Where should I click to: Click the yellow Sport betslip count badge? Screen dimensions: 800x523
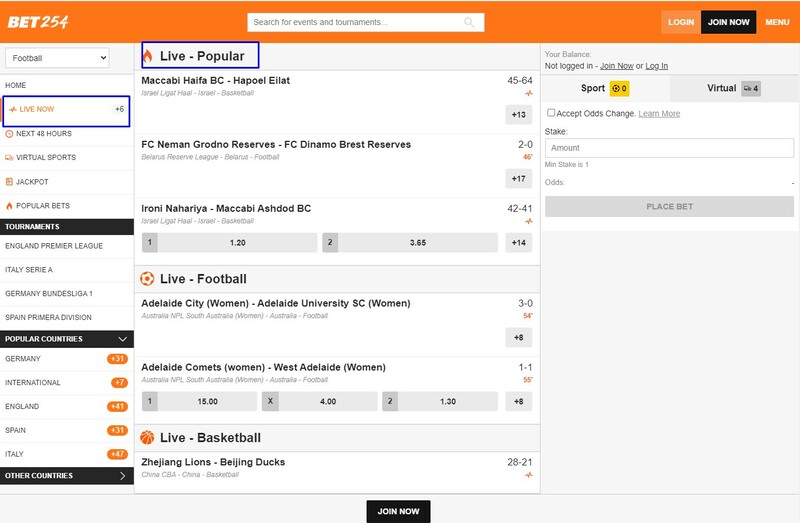619,88
